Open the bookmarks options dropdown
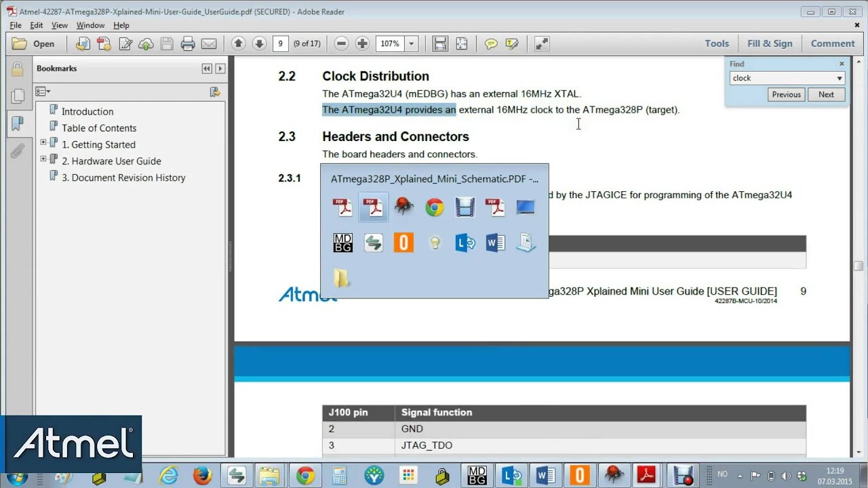Image resolution: width=868 pixels, height=488 pixels. 43,91
